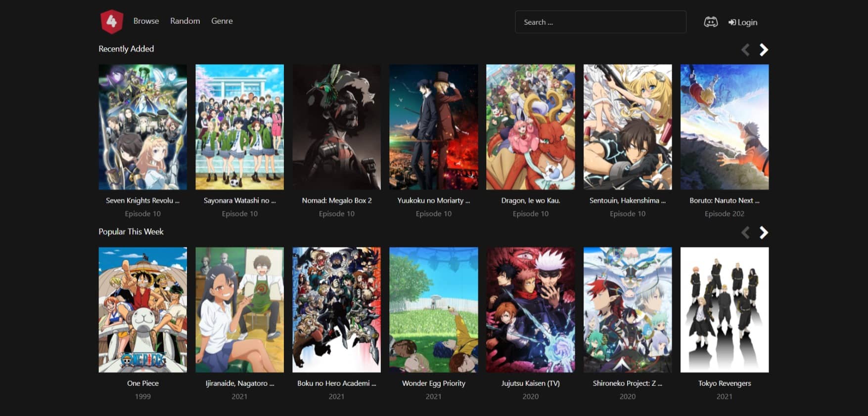Open Wonder Egg Priority poster
Viewport: 868px width, 416px height.
[x=434, y=310]
